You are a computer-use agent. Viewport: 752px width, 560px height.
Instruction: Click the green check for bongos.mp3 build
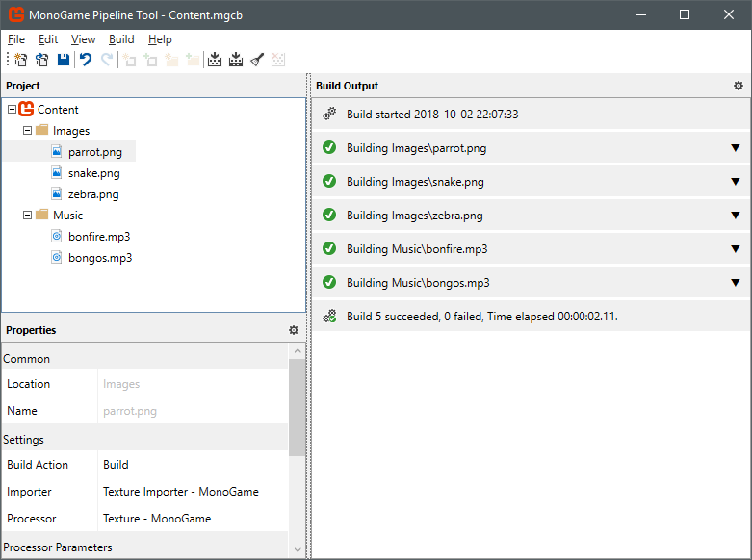[x=329, y=282]
